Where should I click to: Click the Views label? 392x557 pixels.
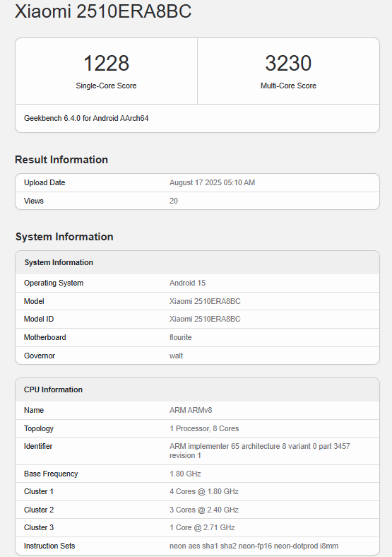point(34,201)
